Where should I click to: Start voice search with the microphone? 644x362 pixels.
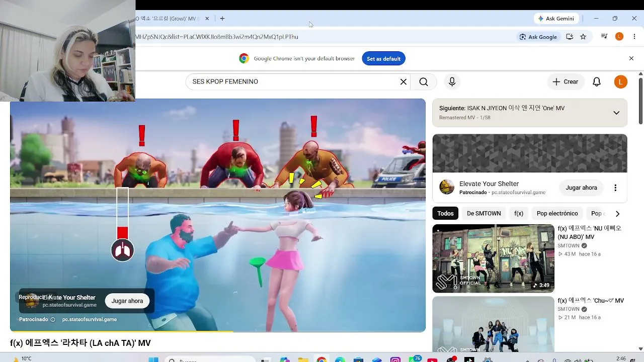pos(452,82)
